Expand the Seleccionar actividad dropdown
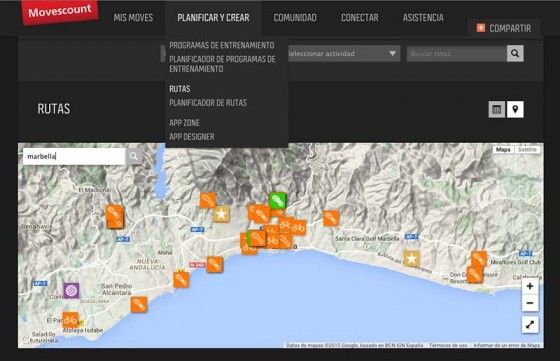This screenshot has width=560, height=361. tap(344, 54)
